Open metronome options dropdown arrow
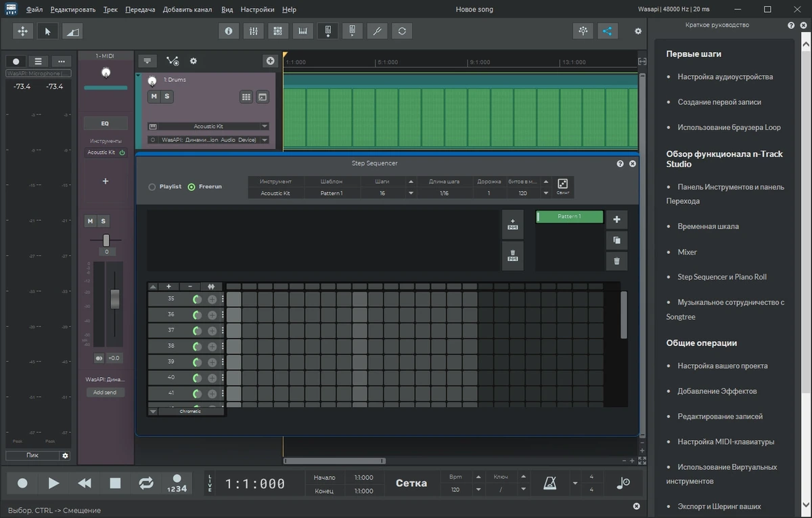This screenshot has height=518, width=812. [575, 483]
